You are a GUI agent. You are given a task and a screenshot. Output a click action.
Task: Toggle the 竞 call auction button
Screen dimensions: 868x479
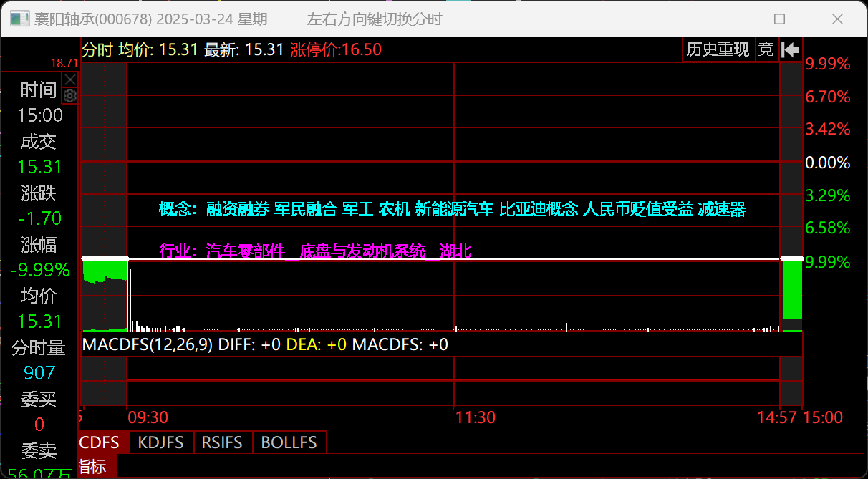766,49
